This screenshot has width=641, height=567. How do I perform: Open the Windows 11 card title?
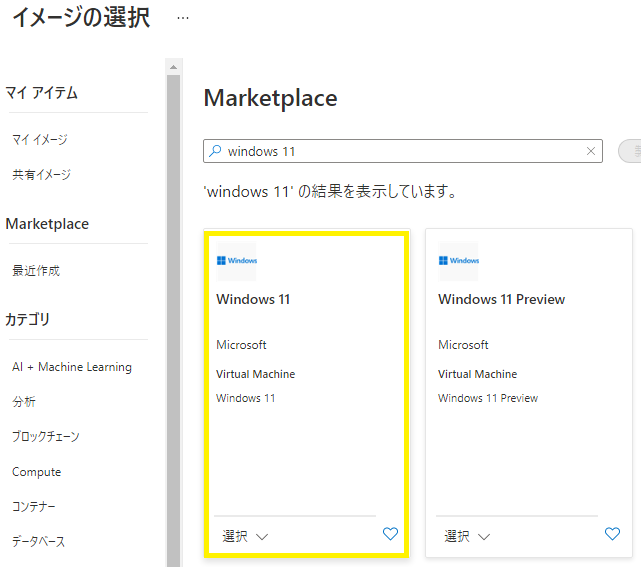click(253, 299)
